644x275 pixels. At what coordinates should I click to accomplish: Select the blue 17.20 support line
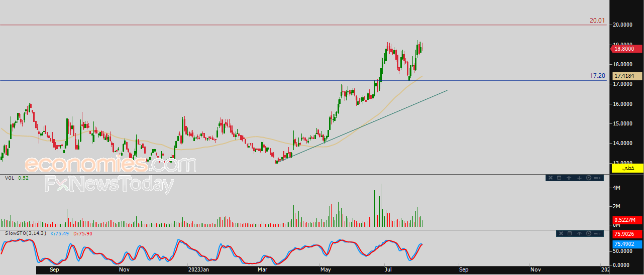(301, 80)
